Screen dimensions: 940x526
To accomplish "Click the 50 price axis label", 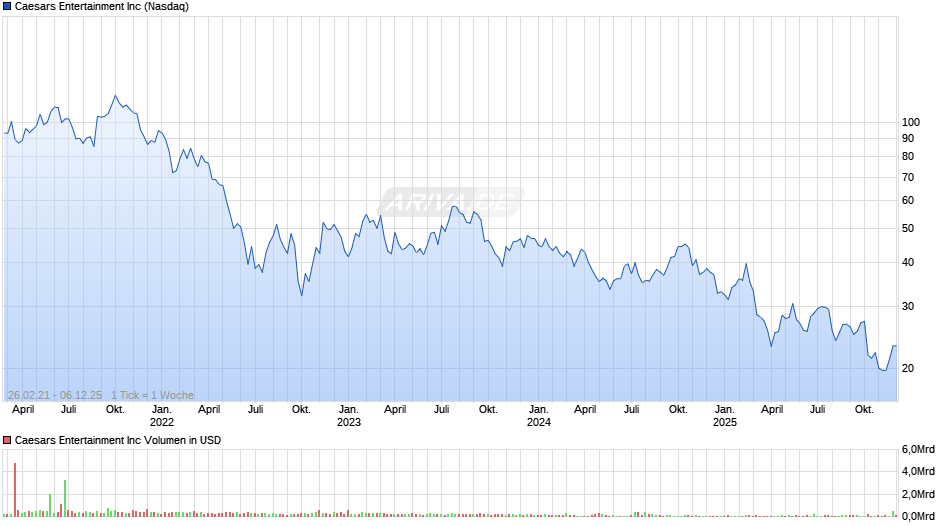I will pos(908,229).
